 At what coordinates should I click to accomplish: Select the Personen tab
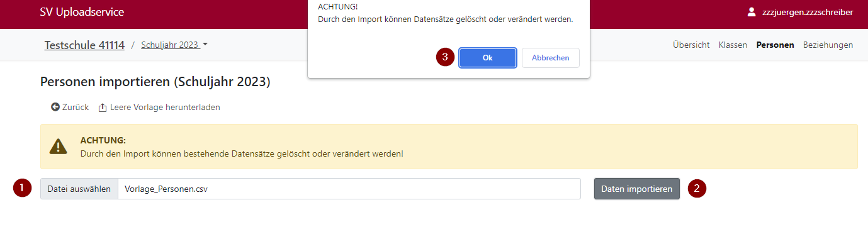coord(775,45)
